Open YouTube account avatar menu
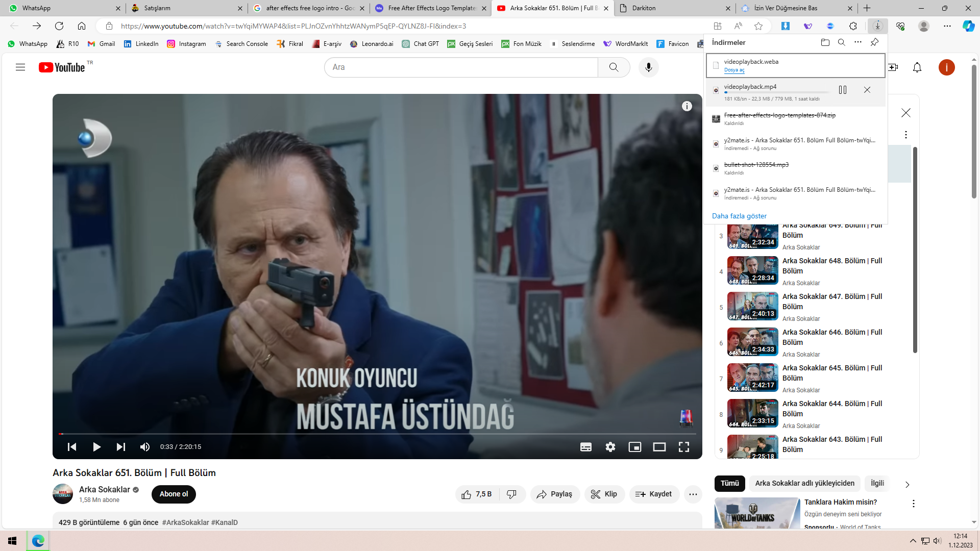The image size is (980, 551). pos(946,67)
